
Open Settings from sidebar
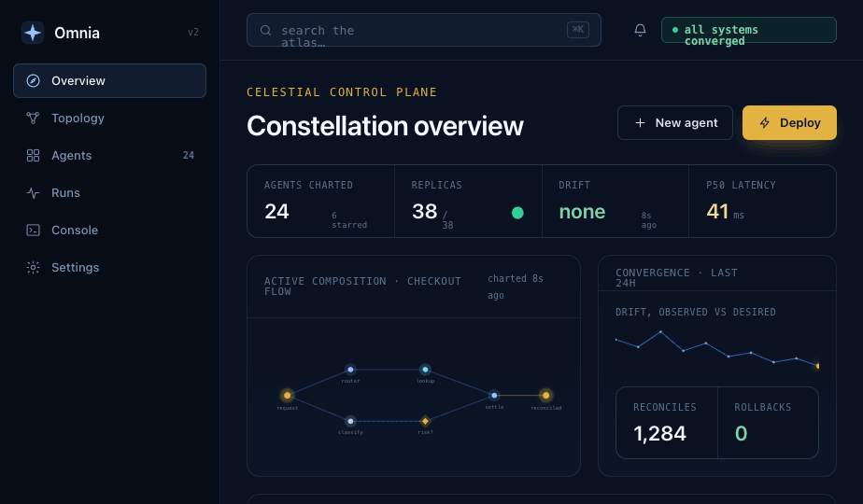pos(109,268)
